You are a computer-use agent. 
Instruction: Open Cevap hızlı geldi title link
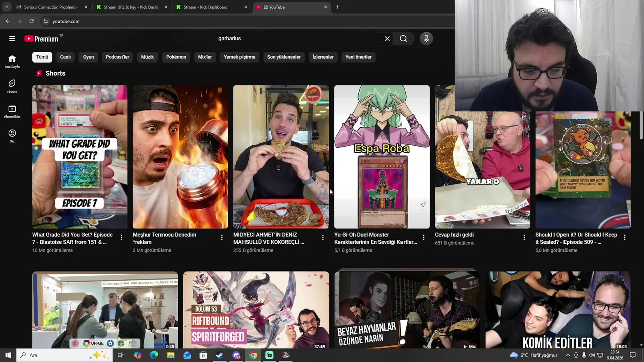pos(454,235)
